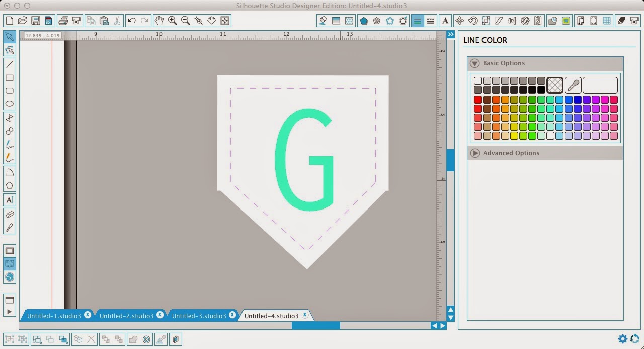Save to SD card icon

pos(48,21)
